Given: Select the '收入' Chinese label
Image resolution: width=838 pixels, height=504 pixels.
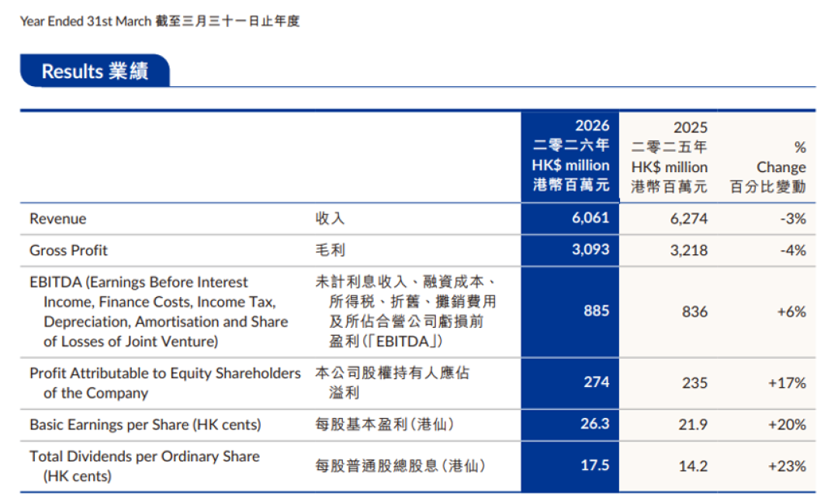Looking at the screenshot, I should point(330,219).
